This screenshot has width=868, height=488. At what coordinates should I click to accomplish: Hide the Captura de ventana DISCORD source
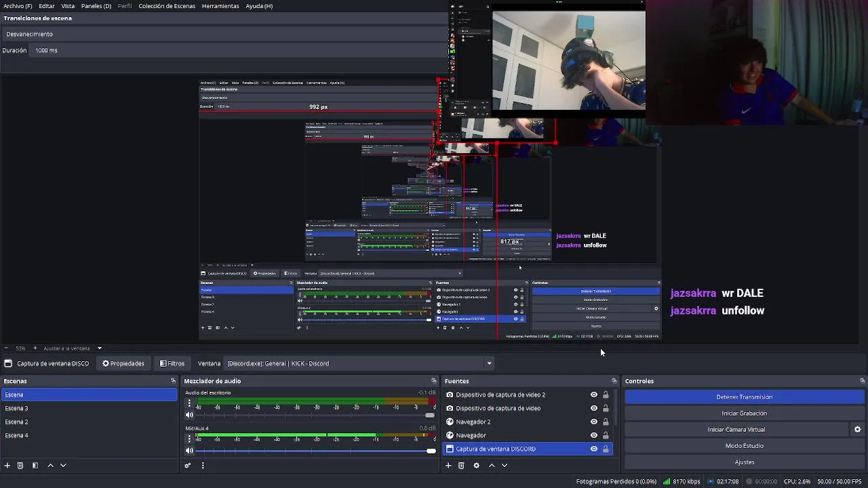[594, 449]
